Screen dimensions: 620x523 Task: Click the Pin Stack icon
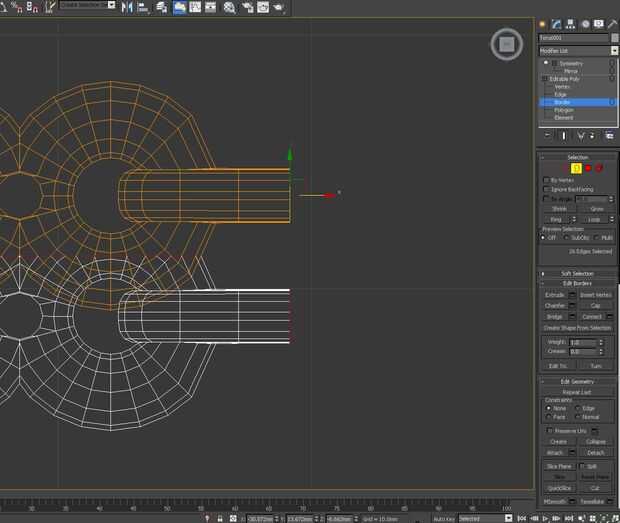(547, 135)
